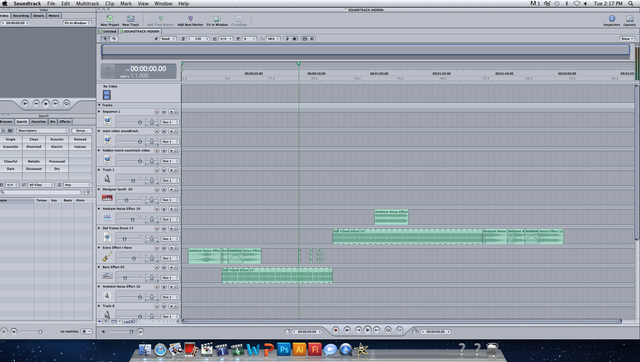Open the Descriptors dropdown in Search
Screen dimensions: 640x362
point(42,131)
